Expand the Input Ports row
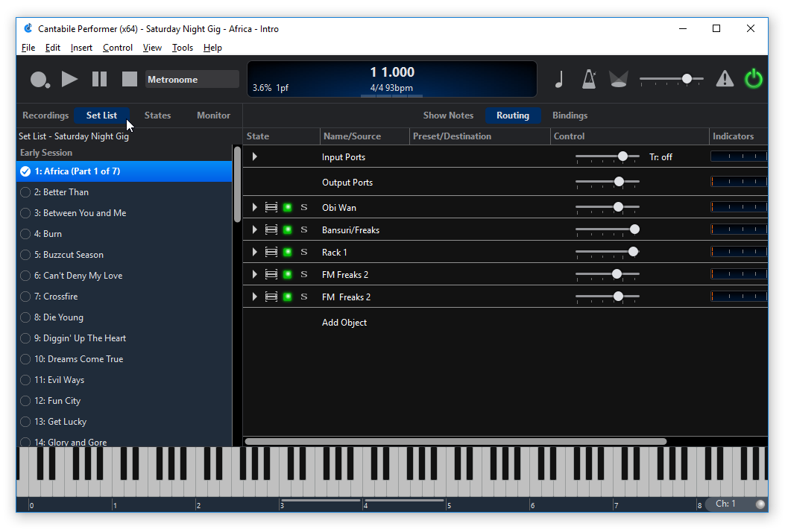 pos(254,156)
